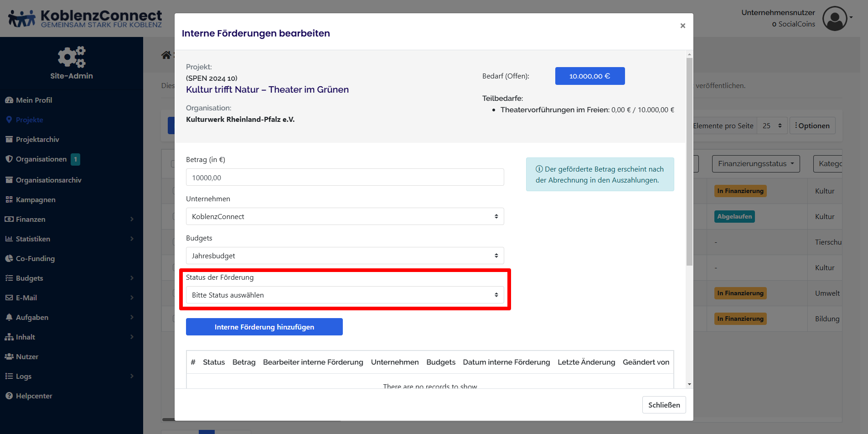Close the dialog with the X button
The height and width of the screenshot is (434, 868).
pyautogui.click(x=682, y=26)
